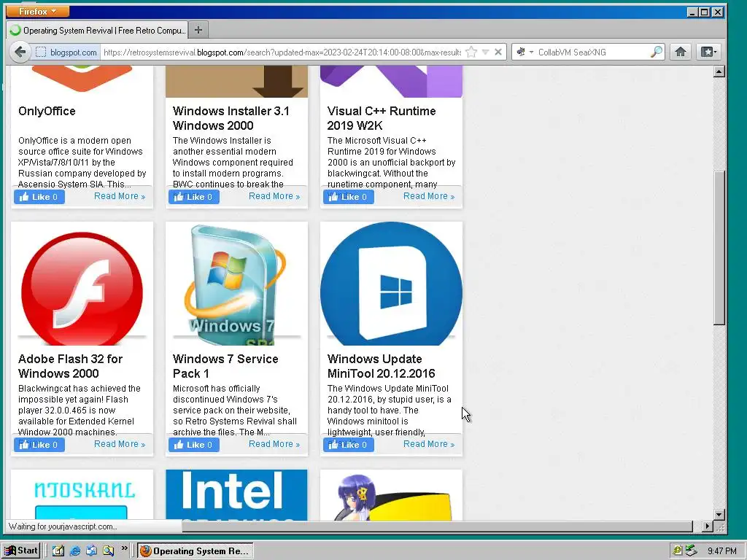Click the Windows Installer brown box thumbnail

pyautogui.click(x=236, y=82)
